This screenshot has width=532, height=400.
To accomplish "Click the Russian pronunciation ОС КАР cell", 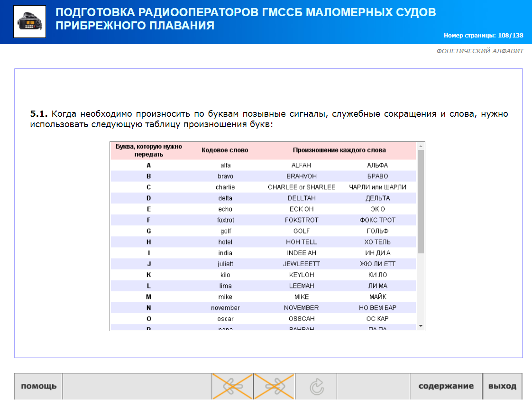I will (377, 319).
